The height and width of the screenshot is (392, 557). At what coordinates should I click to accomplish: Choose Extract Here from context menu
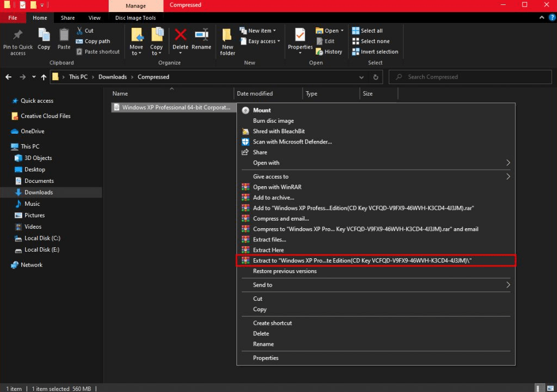tap(268, 250)
